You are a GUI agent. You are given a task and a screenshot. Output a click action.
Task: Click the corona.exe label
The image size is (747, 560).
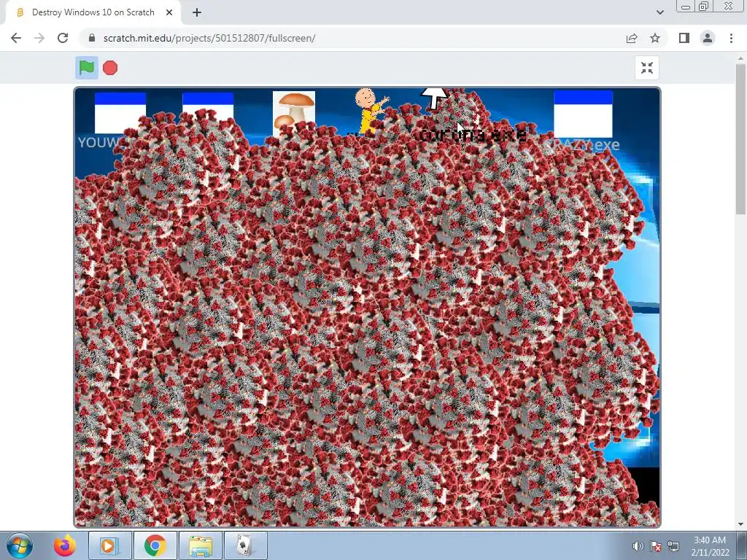click(473, 135)
